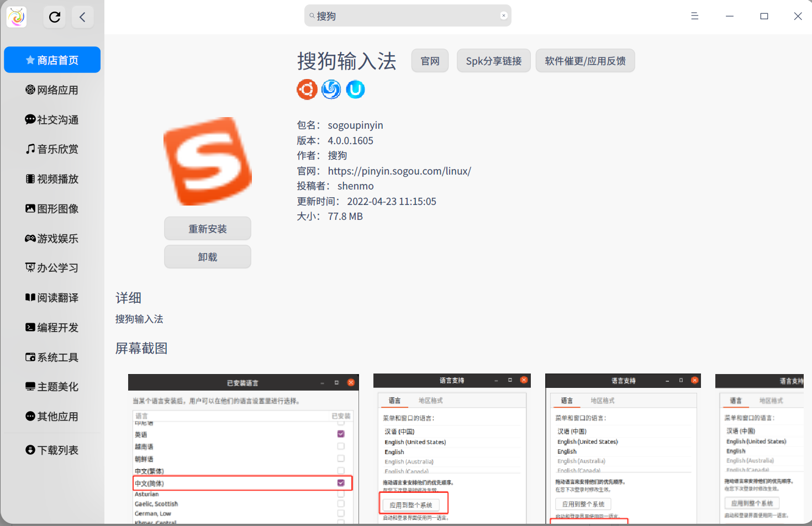Screen dimensions: 812x526
Task: Switch to the 阅读翻译 category
Action: [x=52, y=297]
